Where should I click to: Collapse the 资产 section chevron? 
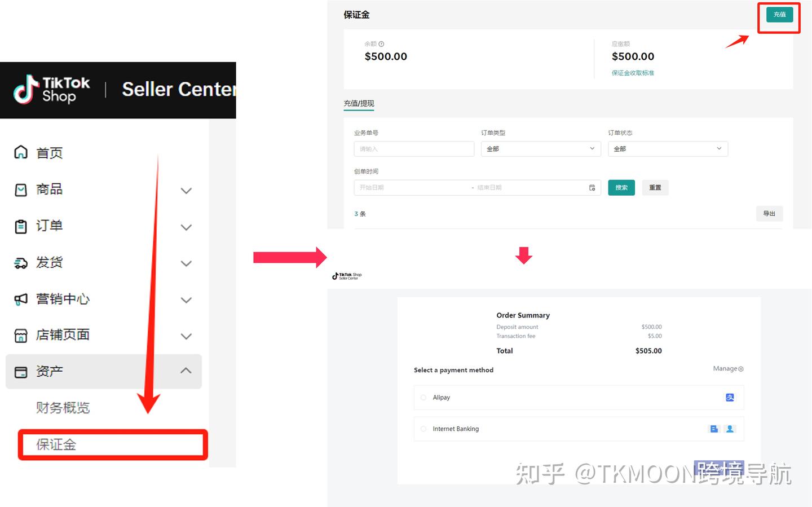(186, 371)
